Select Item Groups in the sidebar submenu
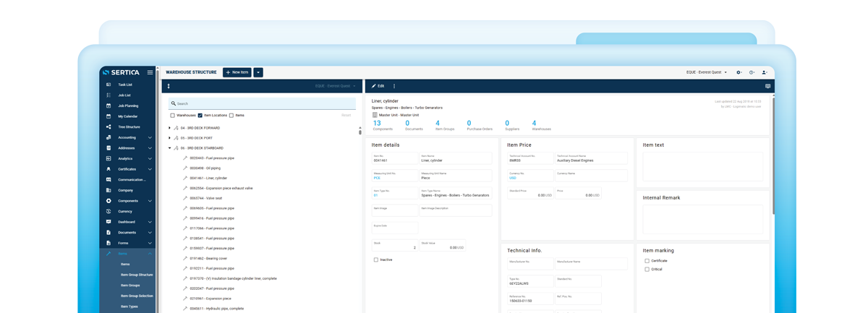The height and width of the screenshot is (313, 868). tap(130, 286)
